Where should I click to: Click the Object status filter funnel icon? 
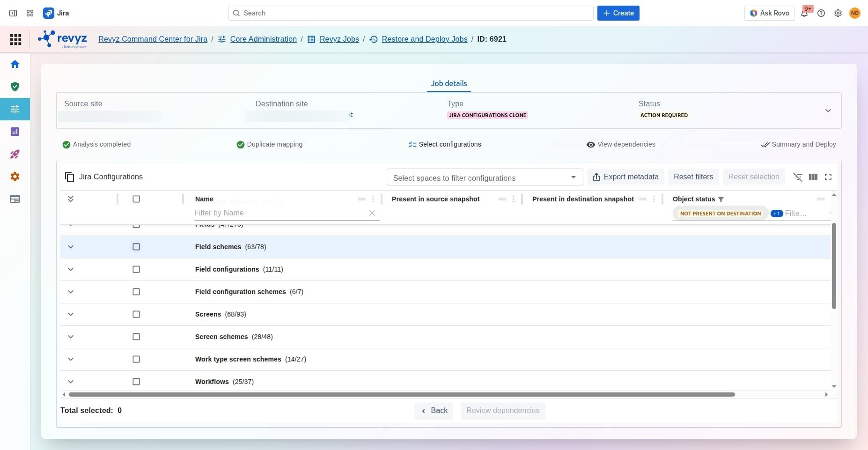721,199
